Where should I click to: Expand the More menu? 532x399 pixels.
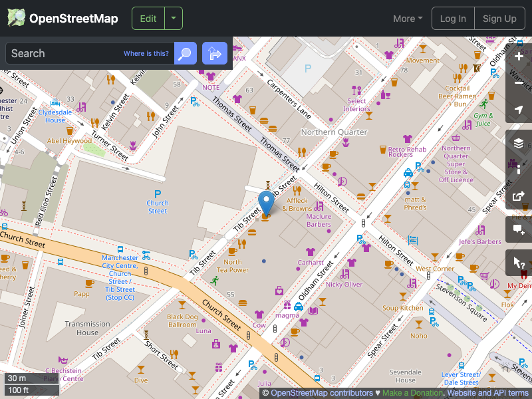point(407,19)
